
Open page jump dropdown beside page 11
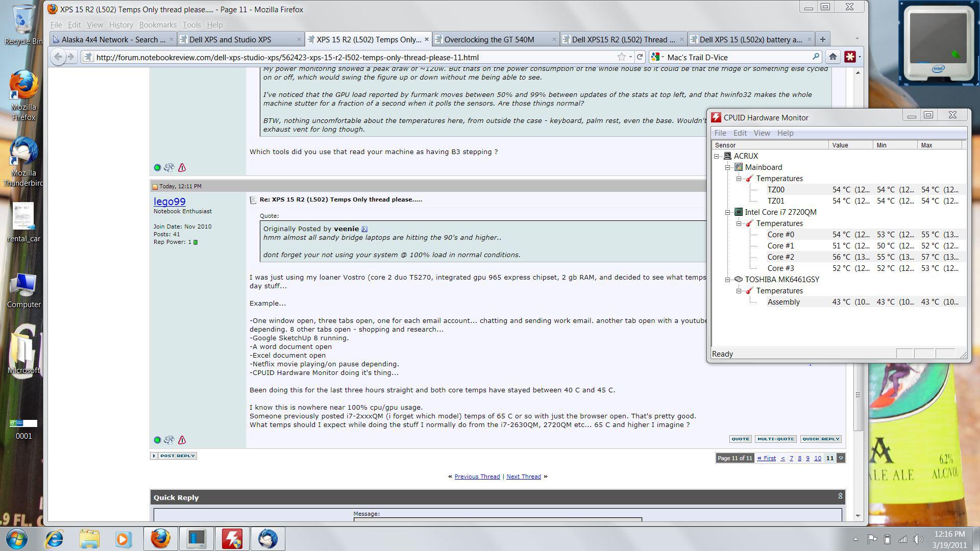pos(841,458)
